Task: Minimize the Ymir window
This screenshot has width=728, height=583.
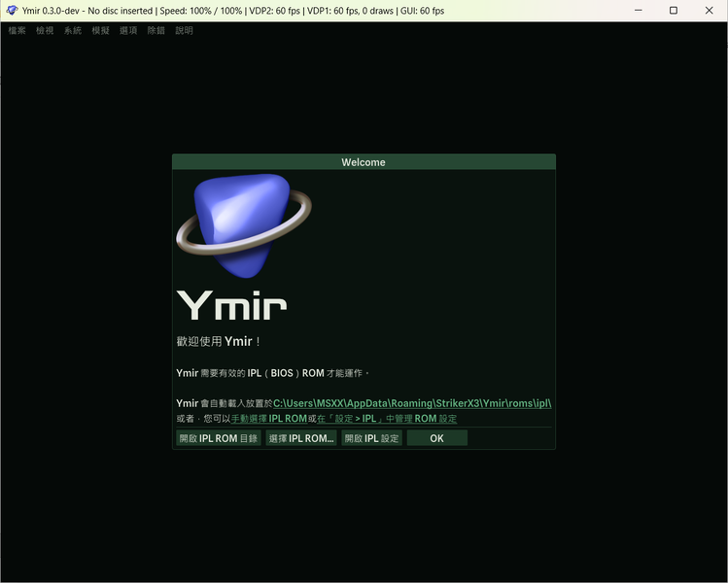Action: [x=639, y=11]
